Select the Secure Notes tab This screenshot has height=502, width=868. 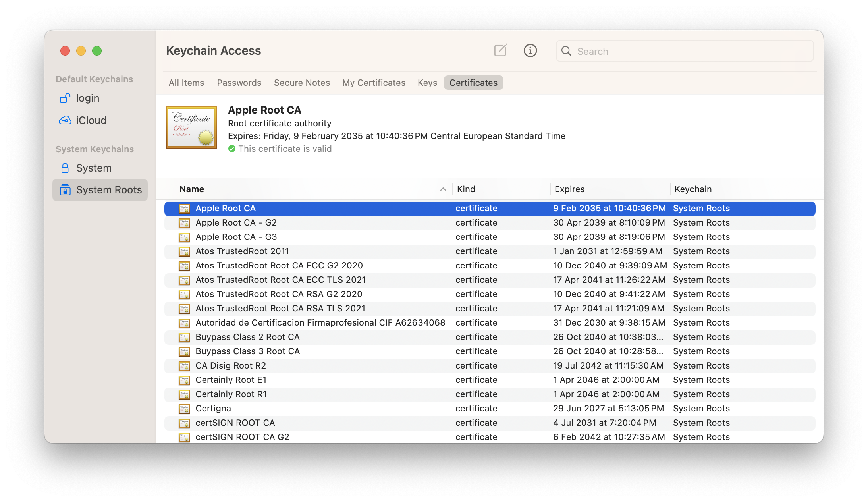(x=302, y=83)
